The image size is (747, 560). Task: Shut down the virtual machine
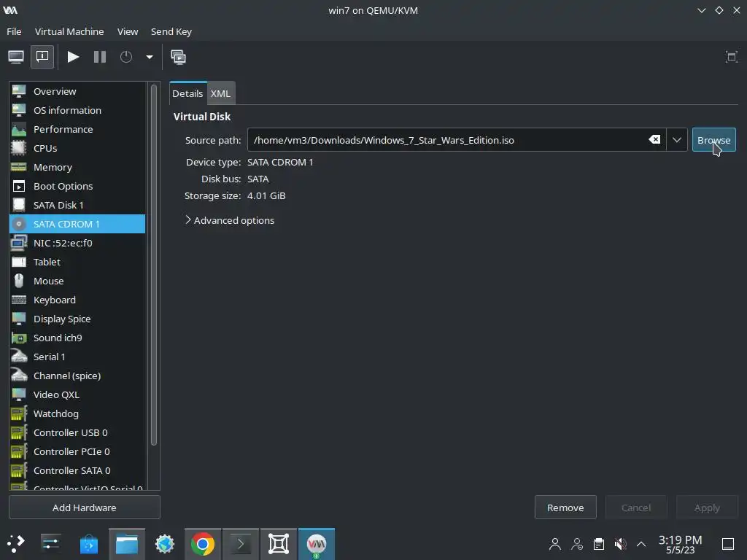125,57
